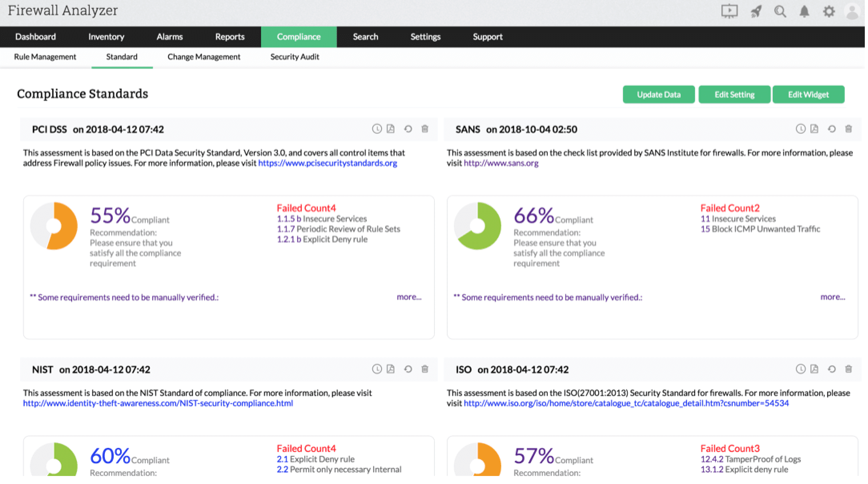Open the gear settings icon
Viewport: 868px width, 484px height.
[829, 11]
